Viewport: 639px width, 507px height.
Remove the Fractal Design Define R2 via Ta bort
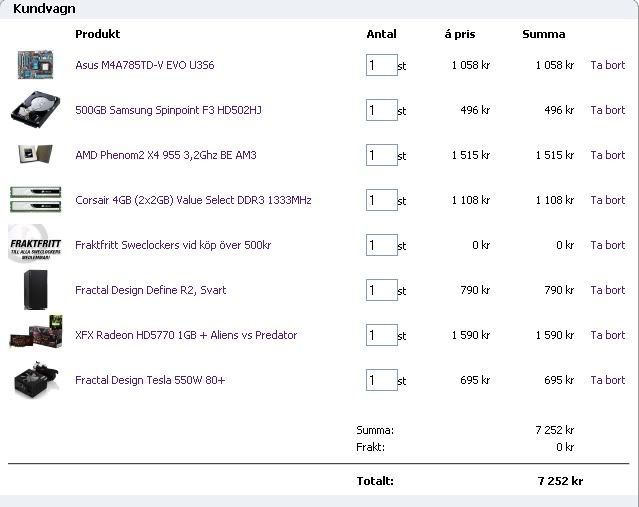607,290
